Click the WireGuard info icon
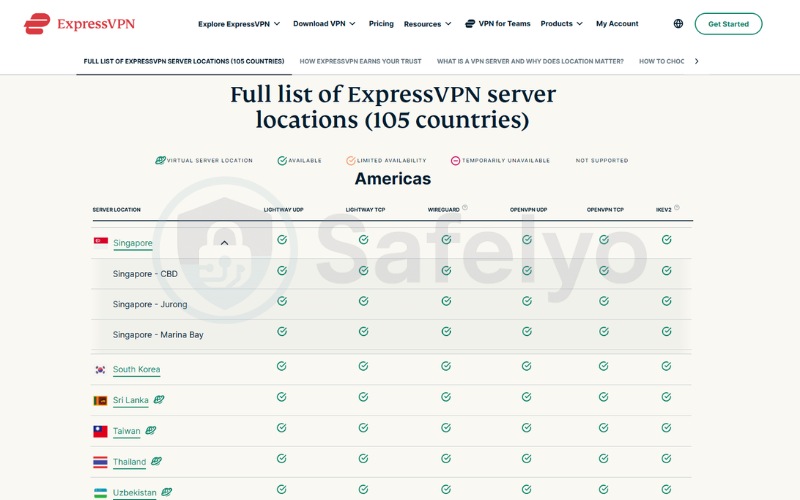Image resolution: width=800 pixels, height=500 pixels. (465, 207)
